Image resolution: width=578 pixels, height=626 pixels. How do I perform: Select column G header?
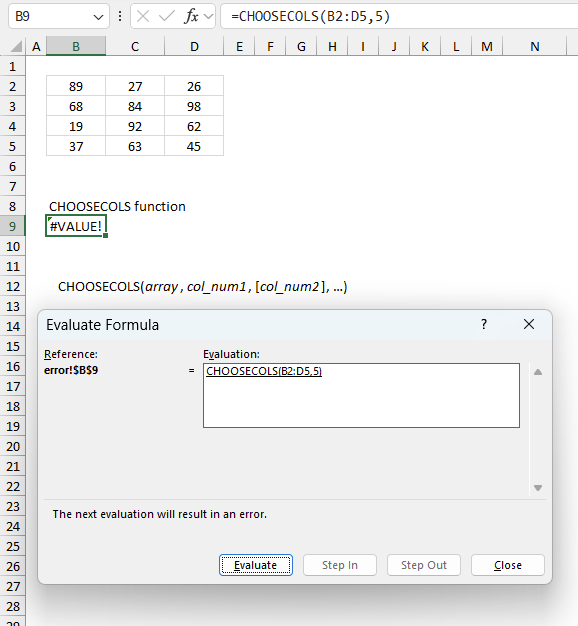301,47
